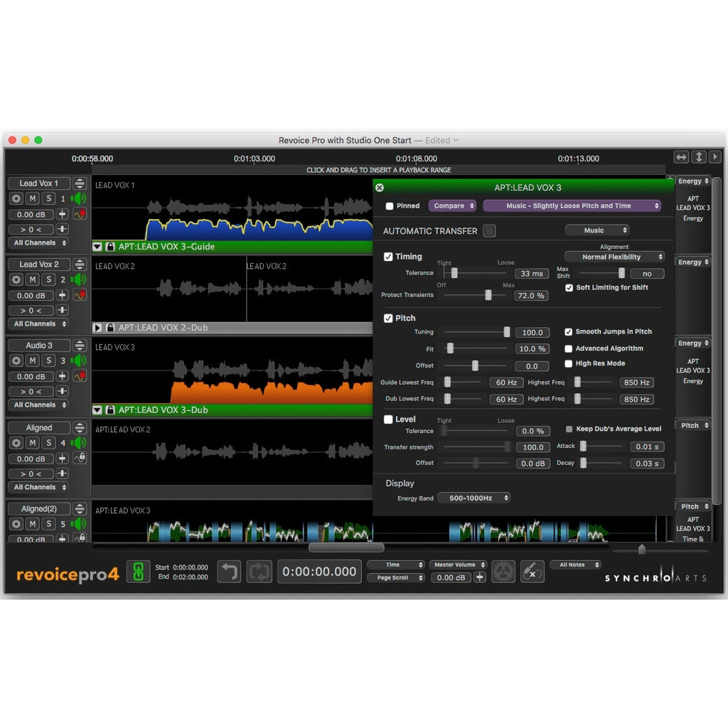
Task: Collapse the APT:LEAD VOX 3-Dub triangle
Action: [x=97, y=410]
